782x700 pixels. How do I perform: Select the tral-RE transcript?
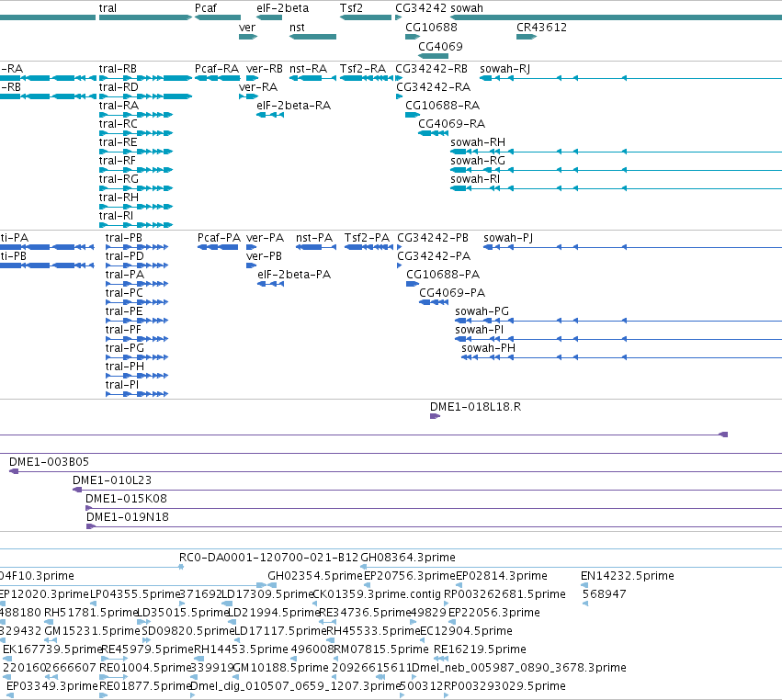pyautogui.click(x=136, y=152)
